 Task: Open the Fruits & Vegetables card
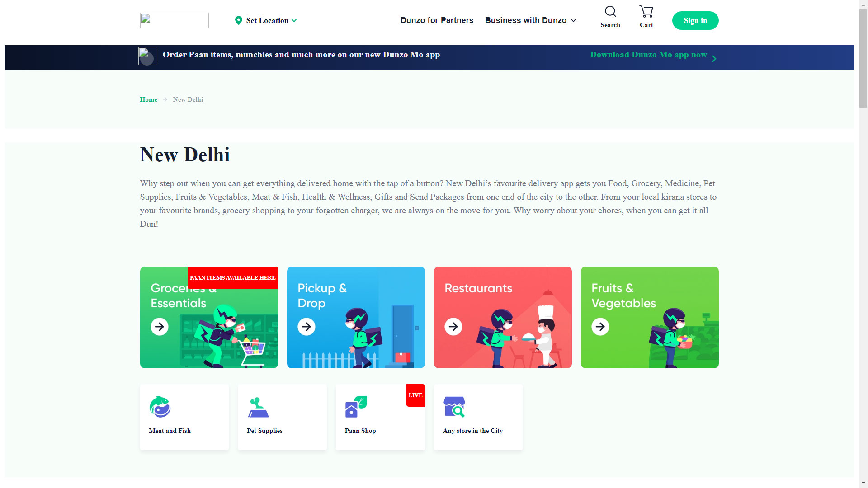(x=650, y=317)
